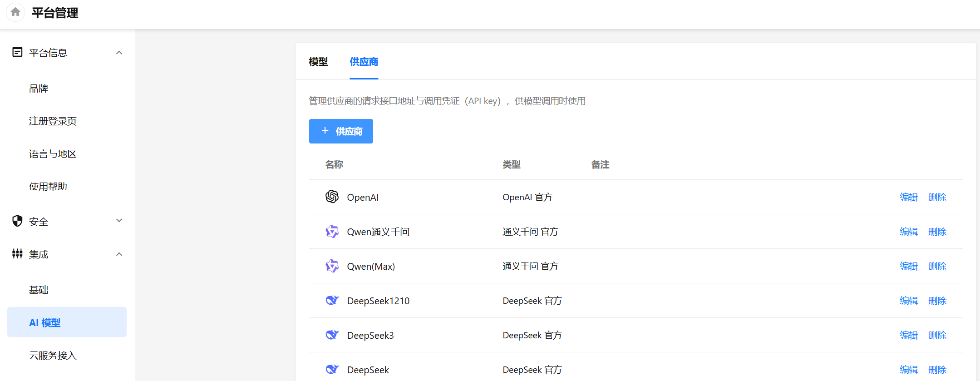
Task: Expand the 安全 section chevron
Action: [x=119, y=221]
